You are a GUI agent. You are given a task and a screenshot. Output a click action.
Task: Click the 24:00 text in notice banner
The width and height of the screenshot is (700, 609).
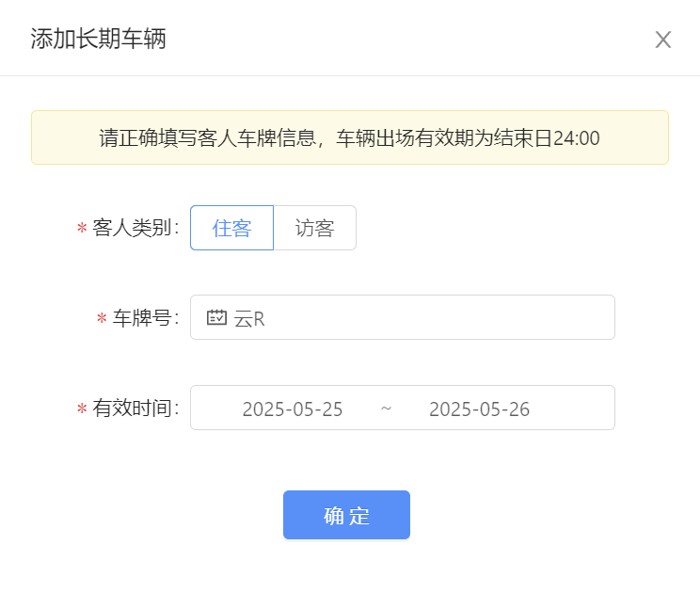[577, 138]
